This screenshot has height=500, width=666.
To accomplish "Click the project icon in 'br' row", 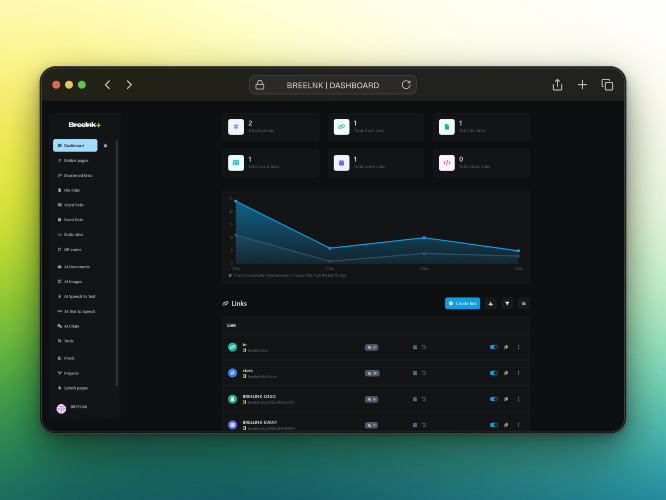I will coord(415,347).
